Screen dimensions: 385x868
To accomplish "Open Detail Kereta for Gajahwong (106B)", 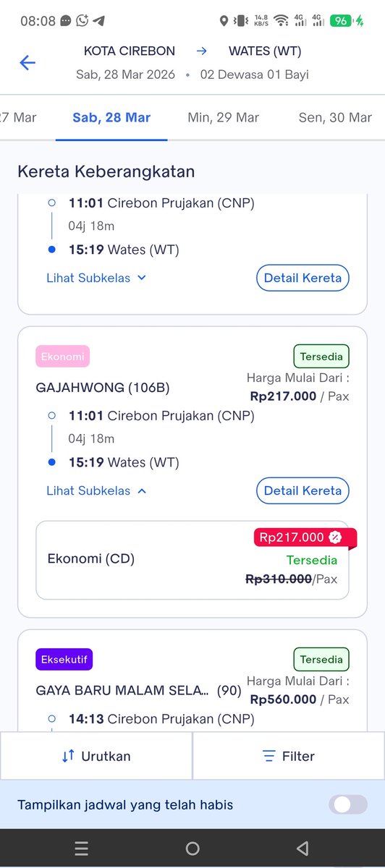I will tap(302, 490).
